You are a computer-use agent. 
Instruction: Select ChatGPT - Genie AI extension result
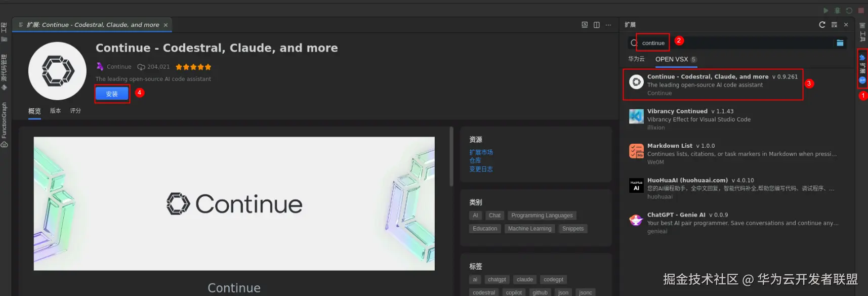(x=737, y=223)
